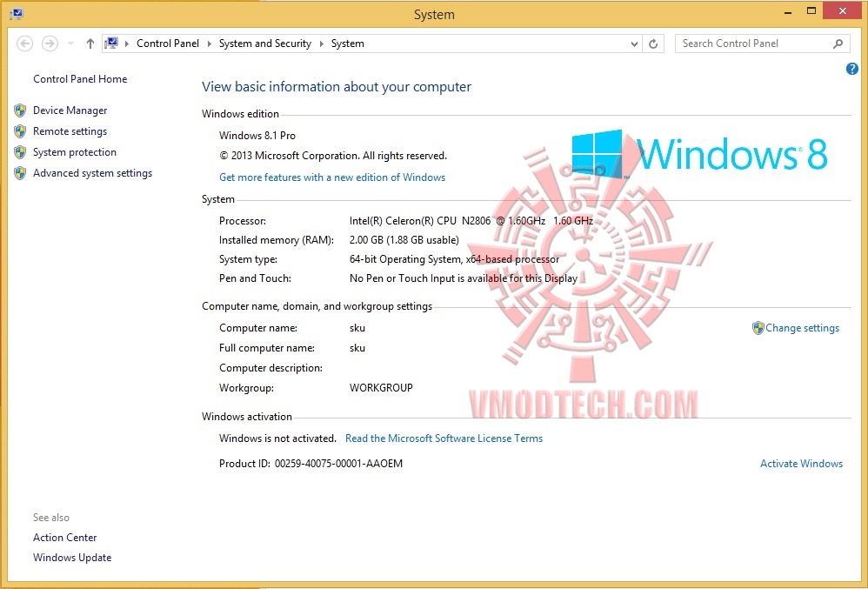Click the Intel Celeron N2806 processor value

471,221
